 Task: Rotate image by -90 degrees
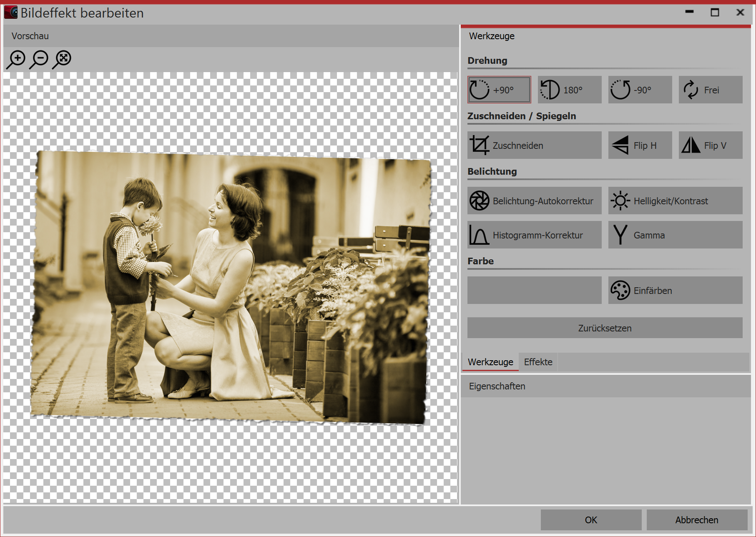pyautogui.click(x=640, y=90)
